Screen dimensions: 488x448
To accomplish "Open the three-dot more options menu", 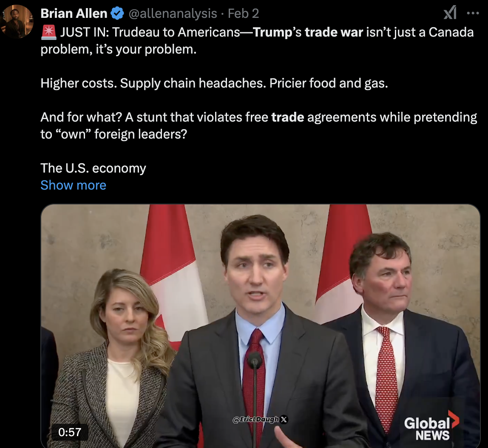I will click(x=473, y=13).
